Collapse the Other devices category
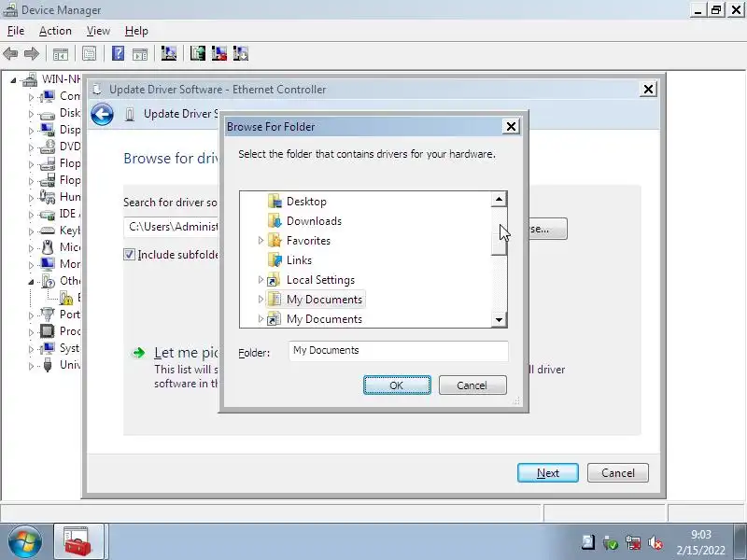The width and height of the screenshot is (747, 560). pos(31,282)
